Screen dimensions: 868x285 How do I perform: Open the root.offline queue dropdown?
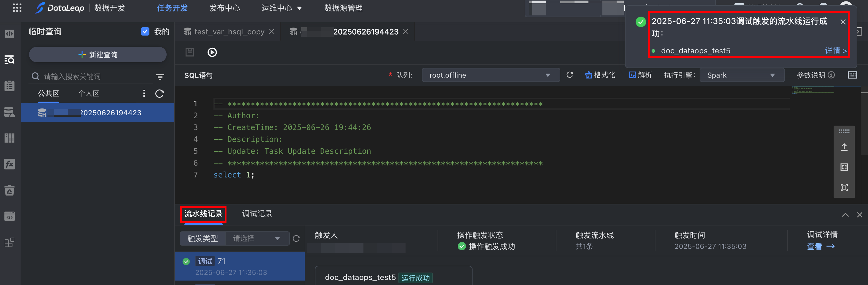pos(490,75)
